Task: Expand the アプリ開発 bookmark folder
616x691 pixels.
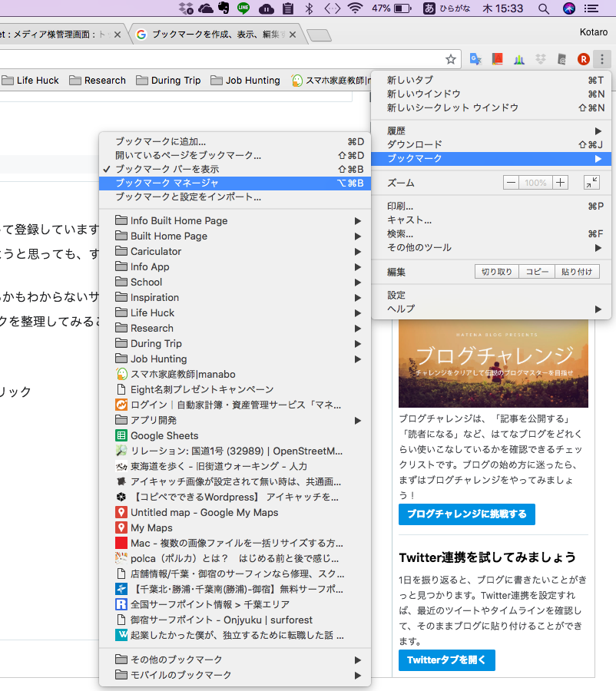Action: pyautogui.click(x=235, y=420)
